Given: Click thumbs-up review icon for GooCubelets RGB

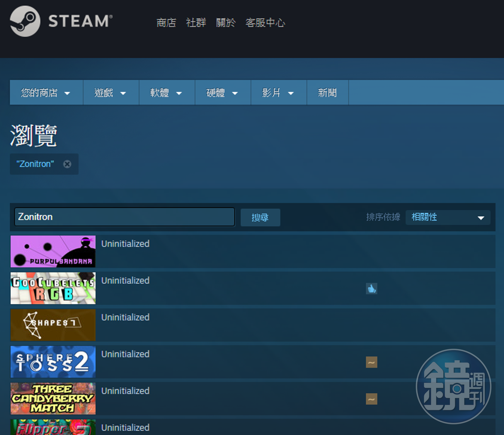Looking at the screenshot, I should click(x=371, y=289).
